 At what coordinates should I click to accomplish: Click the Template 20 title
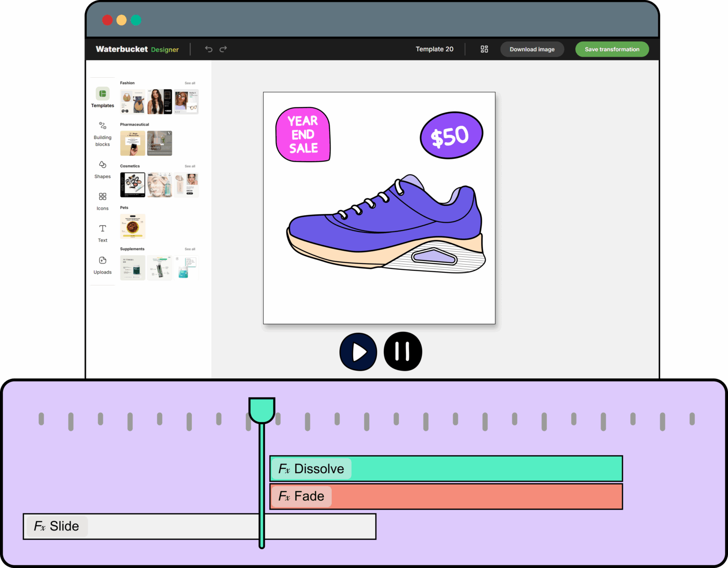tap(435, 49)
